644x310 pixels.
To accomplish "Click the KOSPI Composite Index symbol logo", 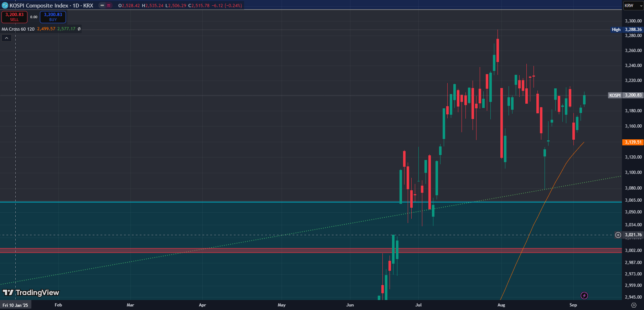I will click(x=5, y=5).
